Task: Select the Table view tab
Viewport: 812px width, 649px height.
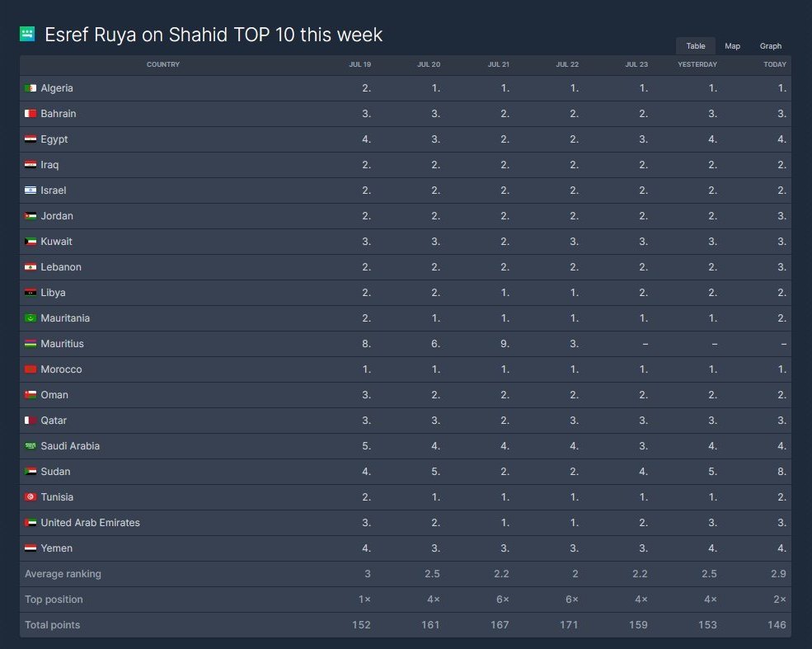Action: [x=696, y=46]
